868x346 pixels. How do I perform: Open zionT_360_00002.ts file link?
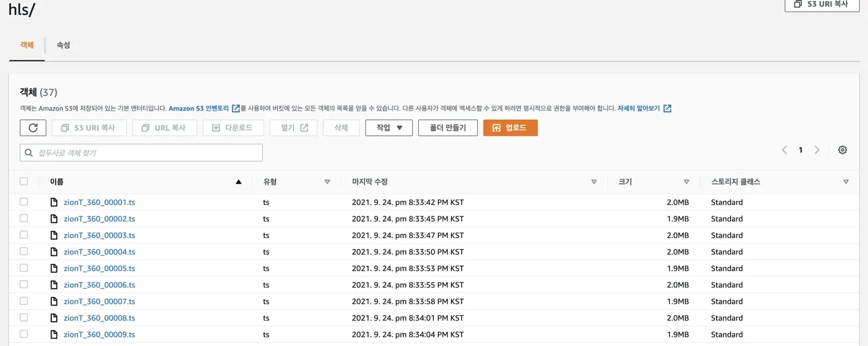(x=99, y=219)
